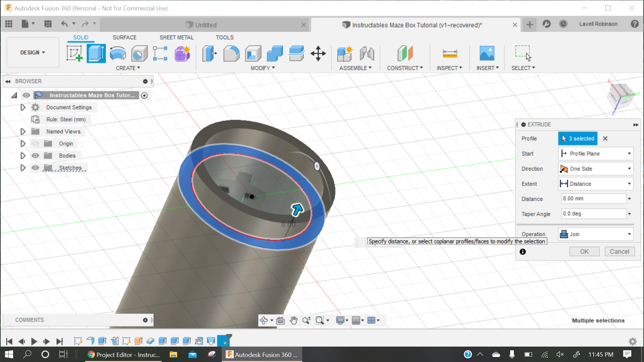Select the Combine tool
Image resolution: width=644 pixels, height=362 pixels.
(275, 53)
